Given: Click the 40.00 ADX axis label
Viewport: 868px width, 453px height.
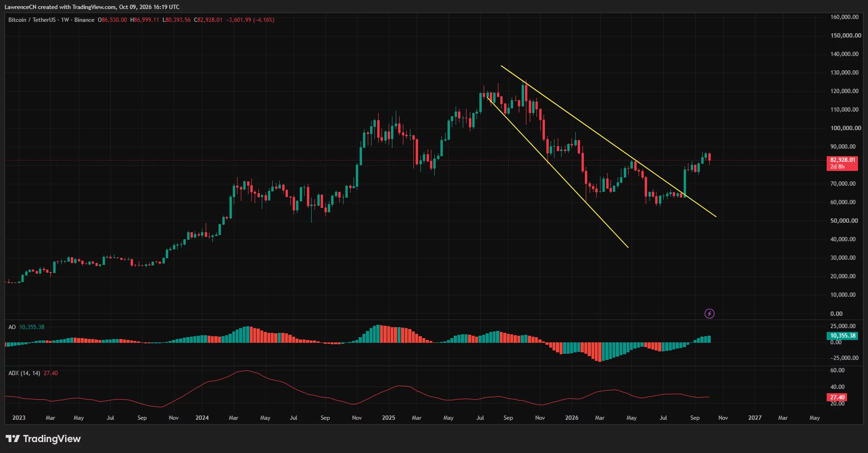Looking at the screenshot, I should [x=837, y=387].
